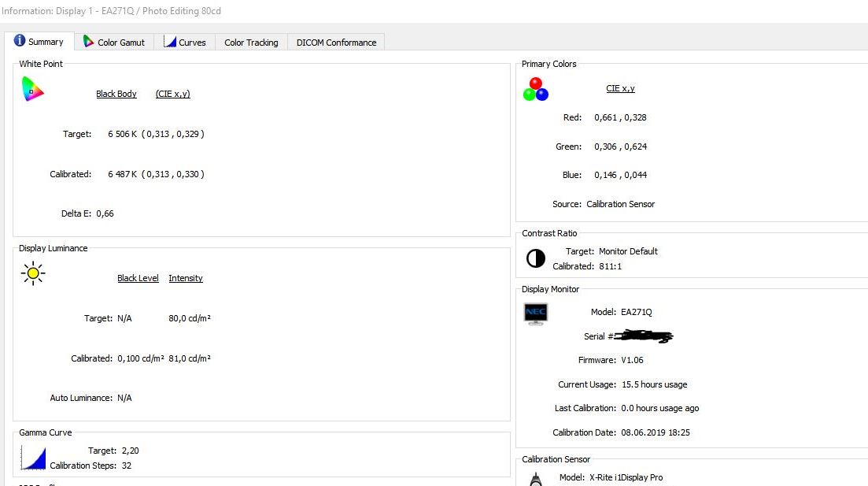This screenshot has height=486, width=868.
Task: Click the Black Level column header
Action: [138, 278]
